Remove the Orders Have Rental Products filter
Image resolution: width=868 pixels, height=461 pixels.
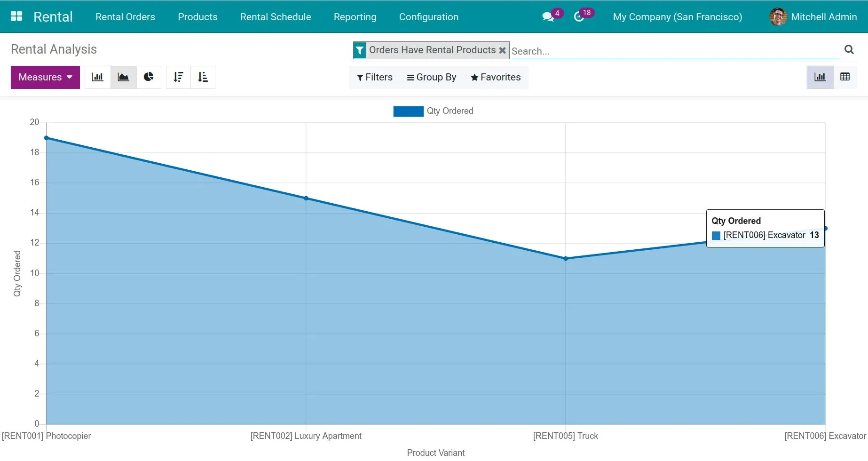502,50
